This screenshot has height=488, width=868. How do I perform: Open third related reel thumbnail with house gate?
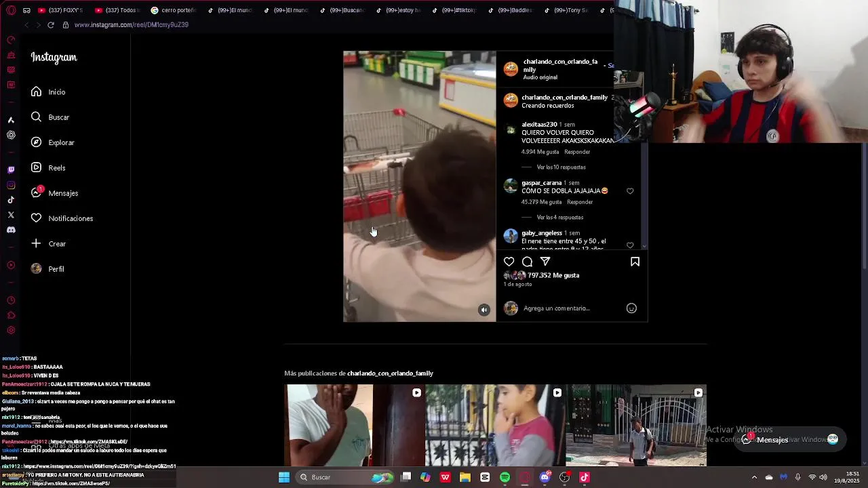click(636, 425)
